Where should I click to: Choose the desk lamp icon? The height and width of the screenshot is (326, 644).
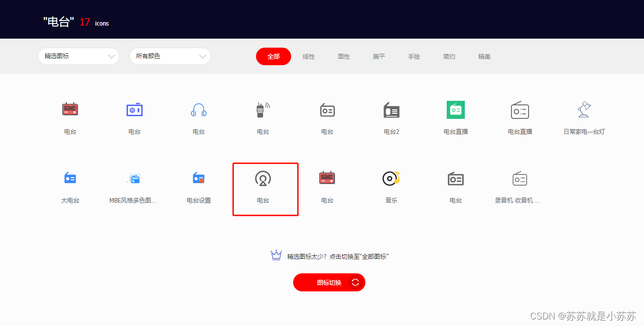pyautogui.click(x=584, y=110)
